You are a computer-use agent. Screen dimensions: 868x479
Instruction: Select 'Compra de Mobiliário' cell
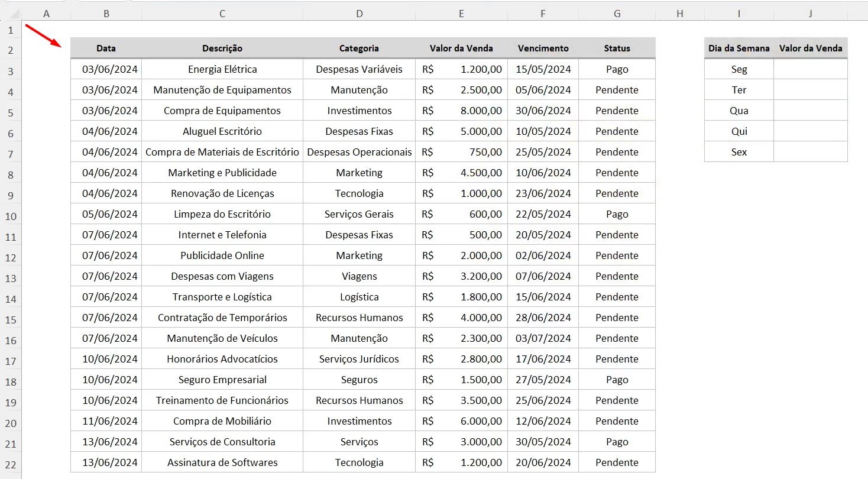click(x=222, y=421)
